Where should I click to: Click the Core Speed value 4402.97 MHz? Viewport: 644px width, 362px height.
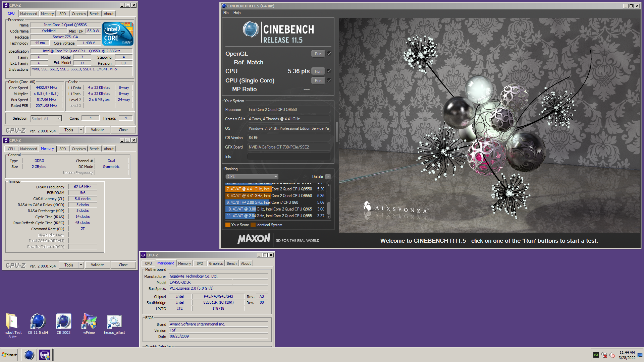pos(46,87)
